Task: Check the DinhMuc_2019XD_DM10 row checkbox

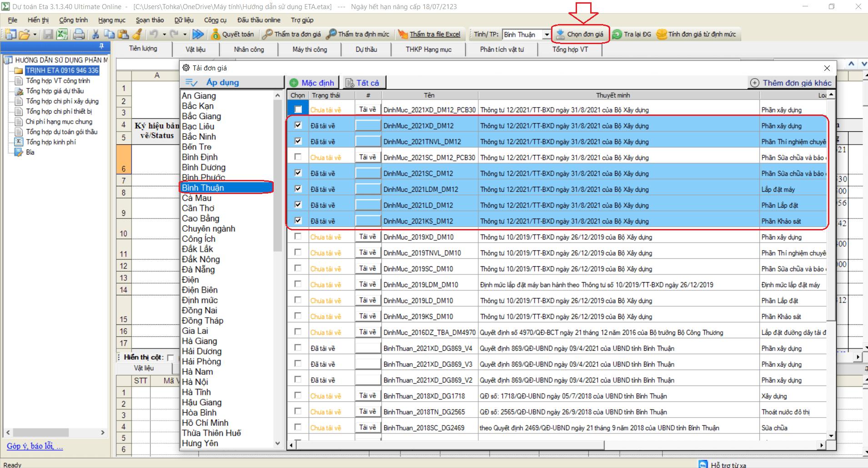Action: (x=298, y=237)
